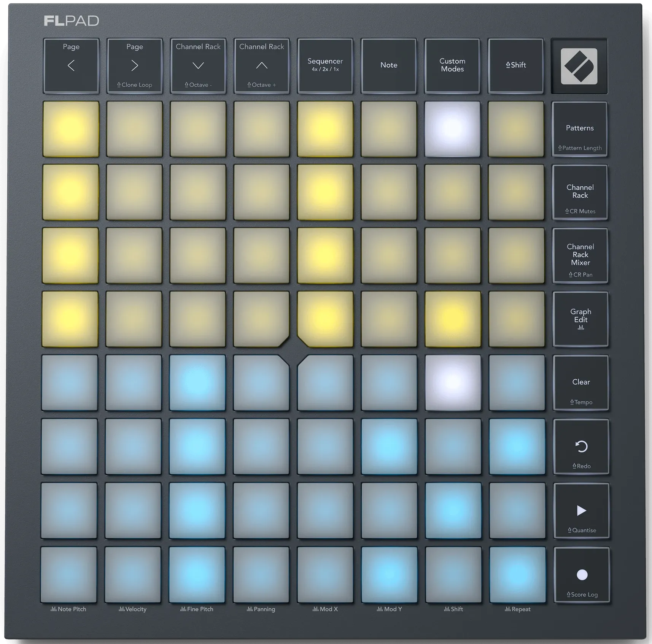Click the Clear Tempo button
The height and width of the screenshot is (644, 652).
point(581,383)
